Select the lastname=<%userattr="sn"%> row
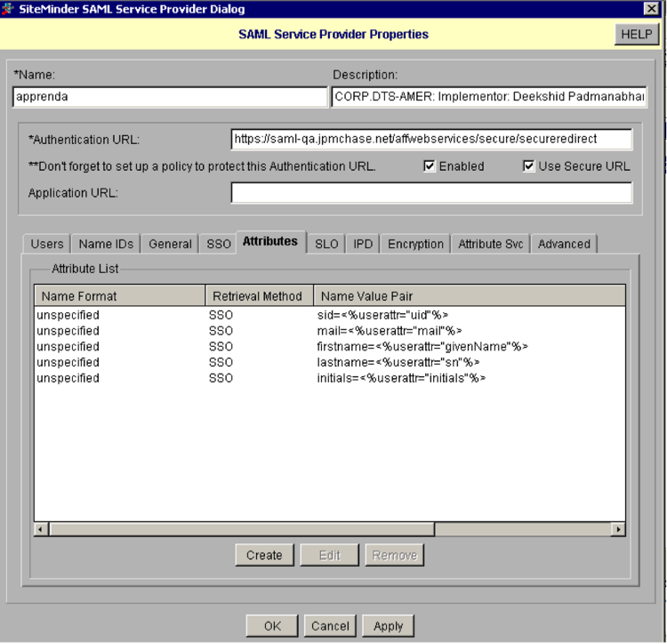Screen dimensions: 667x644 click(330, 362)
